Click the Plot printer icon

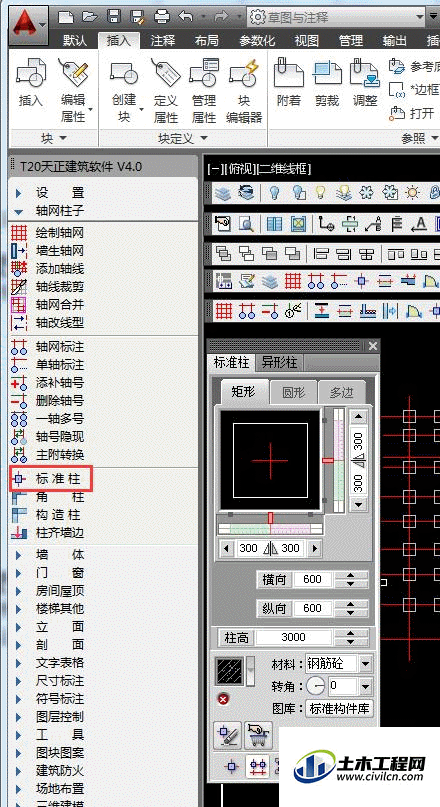click(x=162, y=17)
